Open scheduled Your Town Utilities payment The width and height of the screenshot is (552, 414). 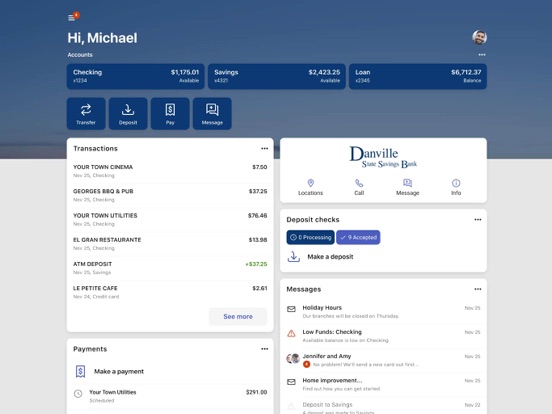170,396
